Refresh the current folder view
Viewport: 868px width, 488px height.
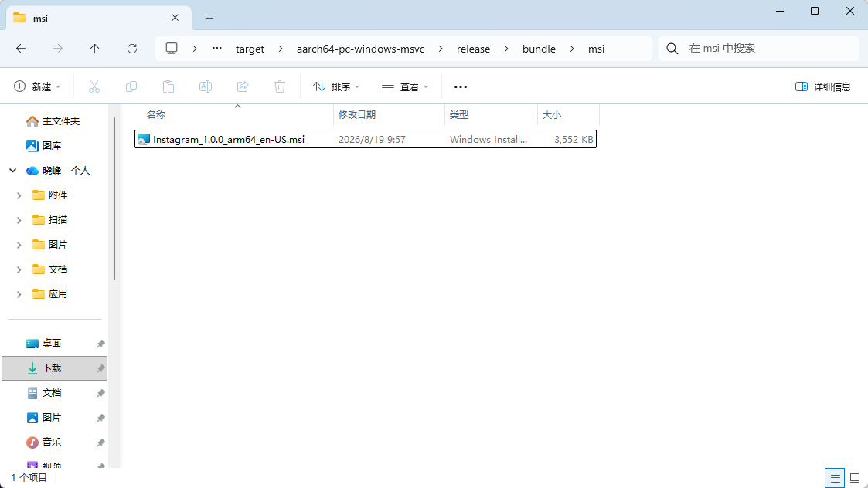click(131, 49)
